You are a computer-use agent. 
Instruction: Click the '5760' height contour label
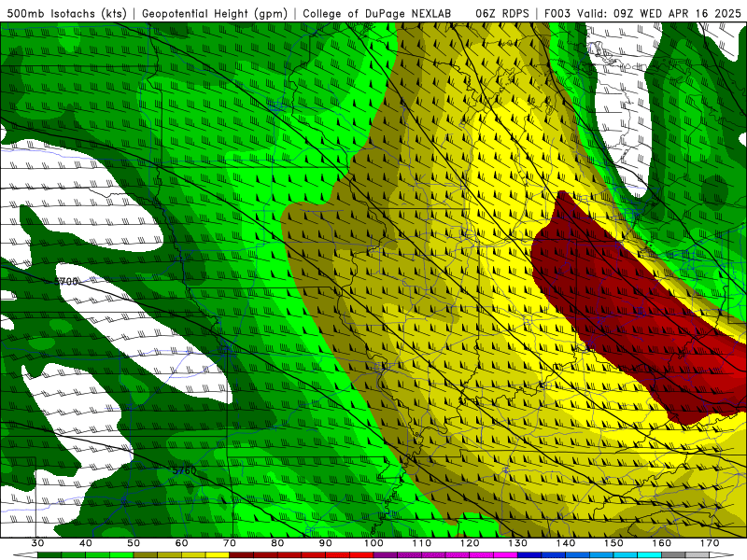184,470
